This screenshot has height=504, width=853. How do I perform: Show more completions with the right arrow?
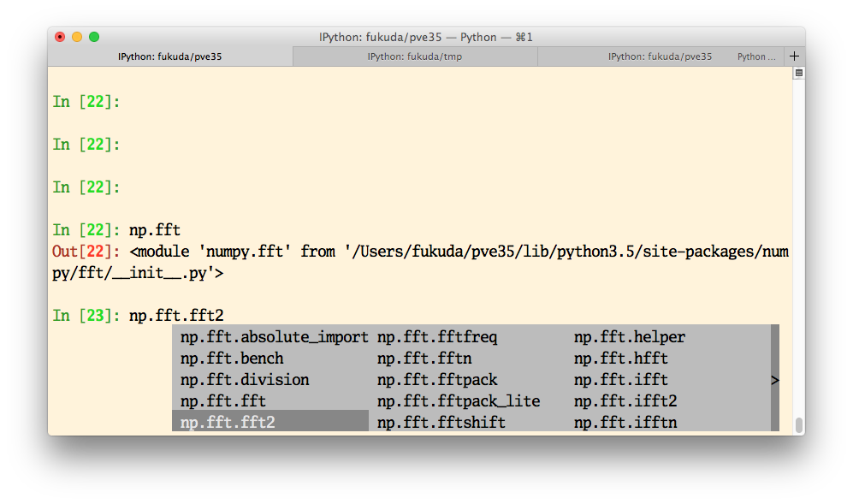(774, 380)
